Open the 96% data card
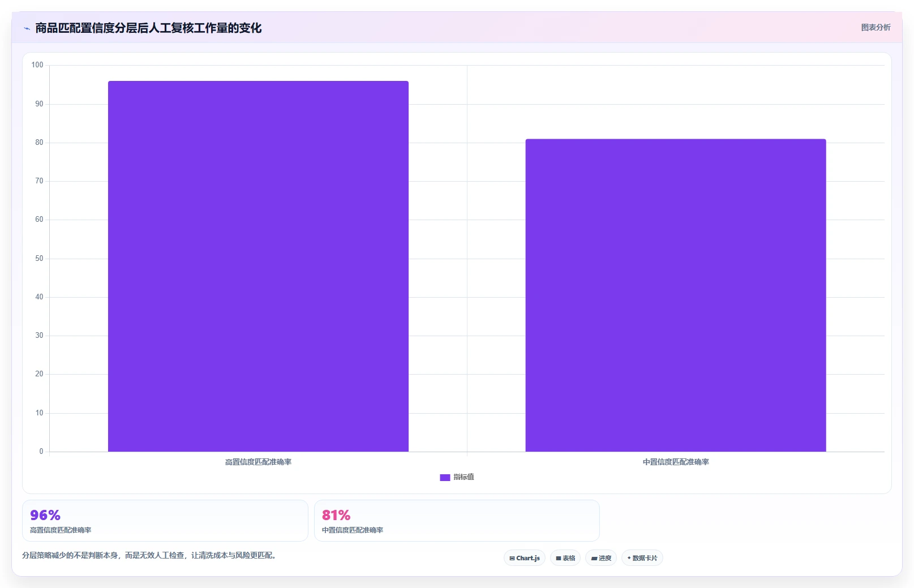 pyautogui.click(x=165, y=521)
